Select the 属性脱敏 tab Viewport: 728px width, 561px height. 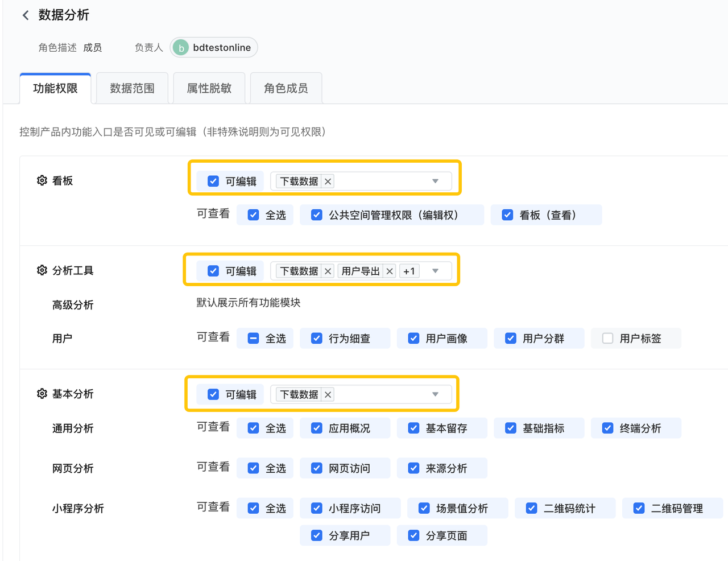[x=209, y=88]
